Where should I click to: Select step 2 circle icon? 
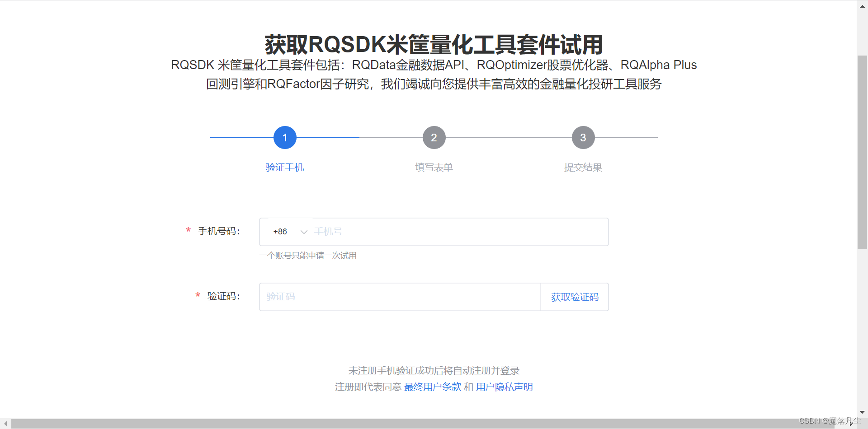click(434, 137)
